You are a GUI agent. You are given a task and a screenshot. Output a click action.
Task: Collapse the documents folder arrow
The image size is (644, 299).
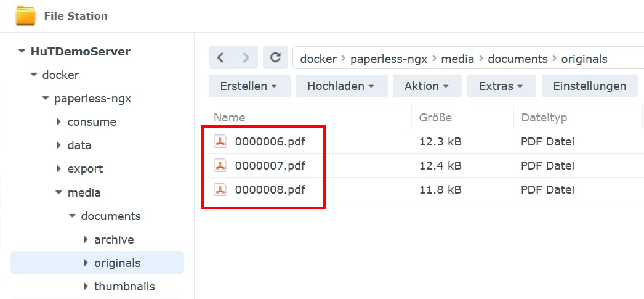coord(72,216)
